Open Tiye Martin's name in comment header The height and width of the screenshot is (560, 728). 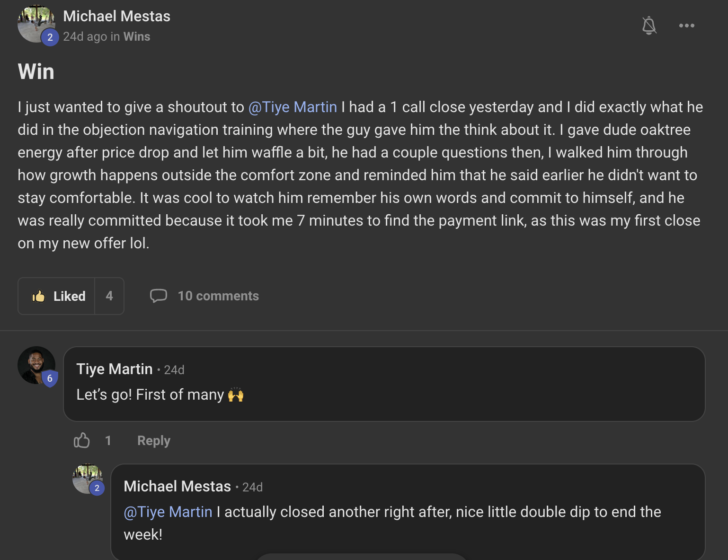pos(115,369)
